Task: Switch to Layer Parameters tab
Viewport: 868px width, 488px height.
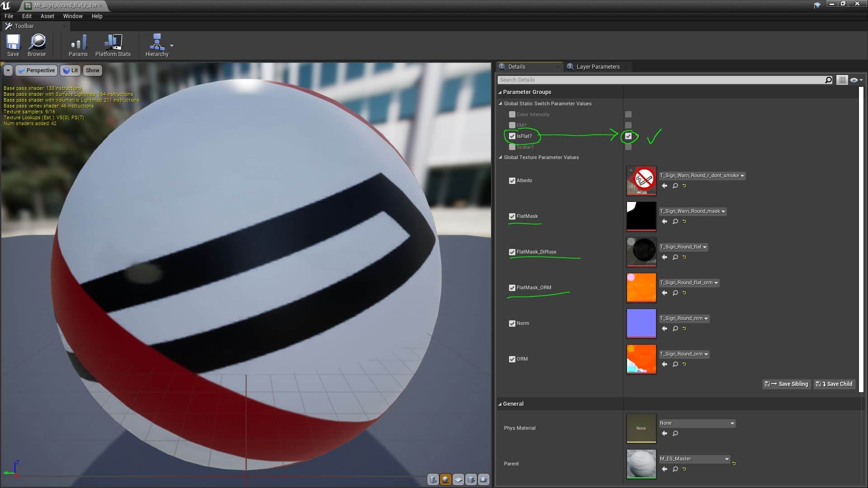Action: coord(598,67)
